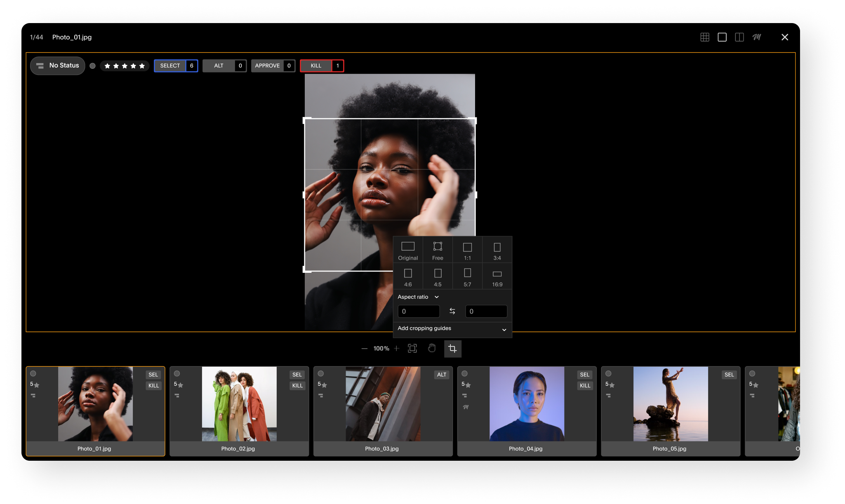Toggle selection circle on Photo_02.jpg thumbnail
This screenshot has width=845, height=504.
177,374
